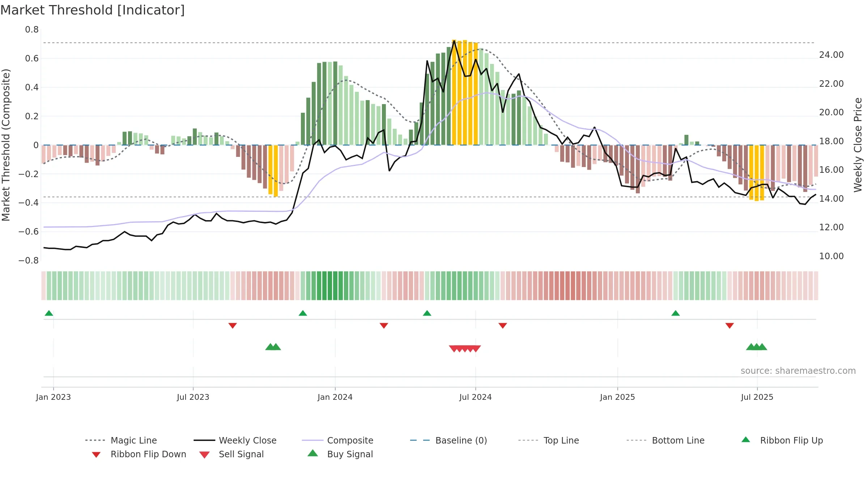The height and width of the screenshot is (488, 868).
Task: Click the ribbon flip up marker at Jan 2023
Action: 49,313
